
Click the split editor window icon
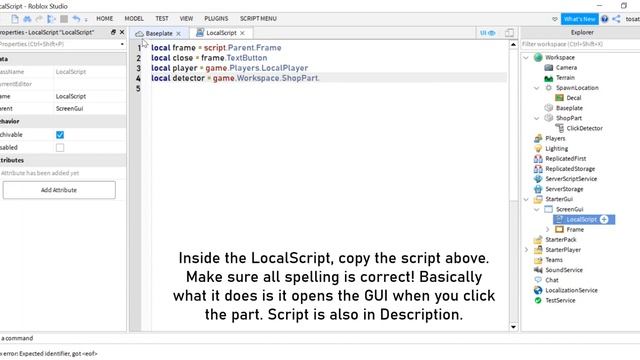click(509, 33)
